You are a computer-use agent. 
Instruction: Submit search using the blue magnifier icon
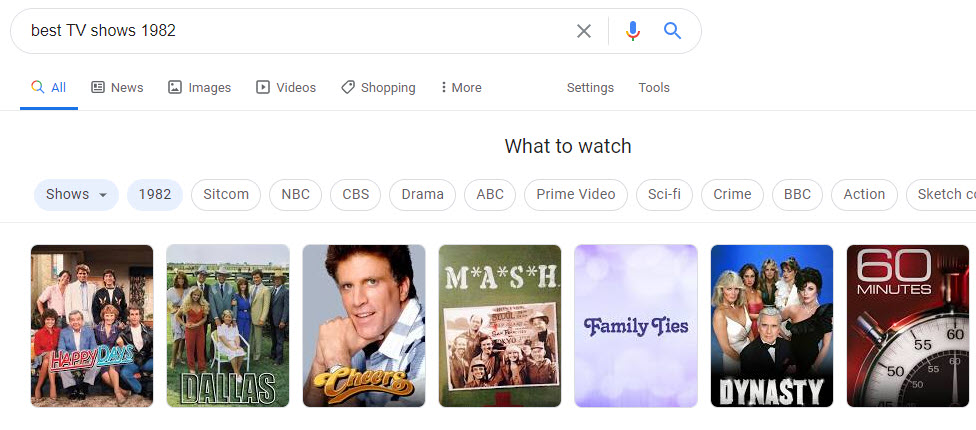(x=673, y=31)
